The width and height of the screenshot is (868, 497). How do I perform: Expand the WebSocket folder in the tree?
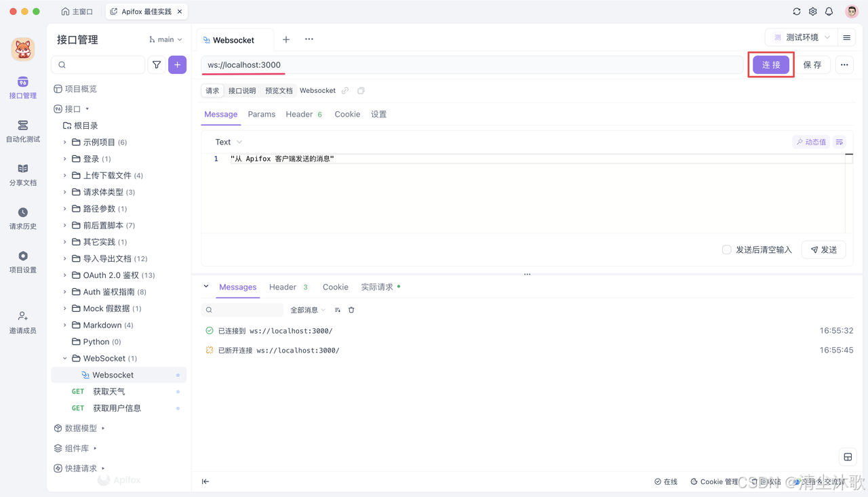pyautogui.click(x=64, y=358)
